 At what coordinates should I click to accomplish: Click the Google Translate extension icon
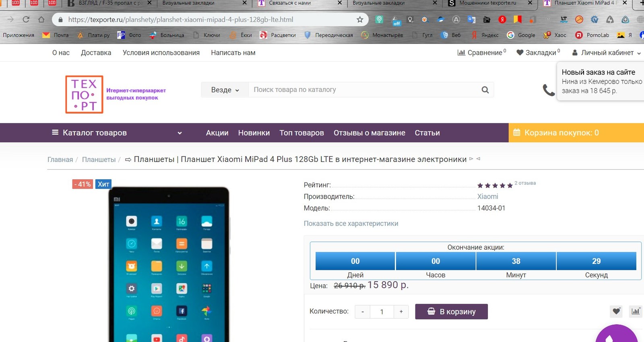coord(471,19)
